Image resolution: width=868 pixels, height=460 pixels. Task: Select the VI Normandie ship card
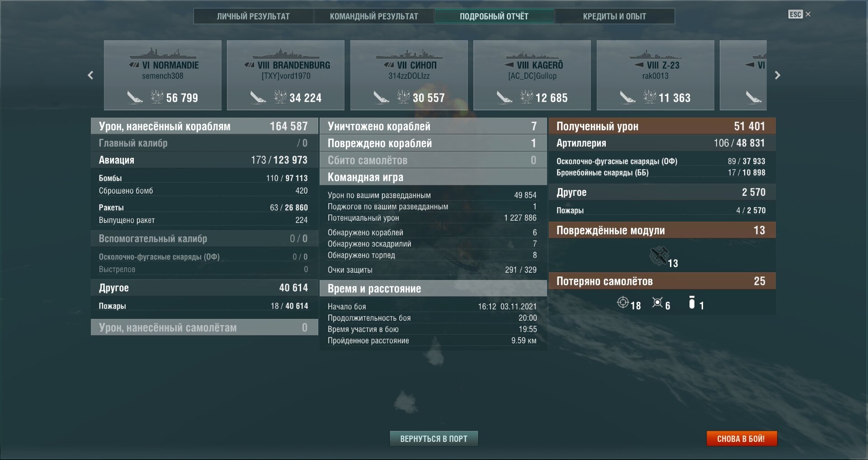click(x=163, y=75)
